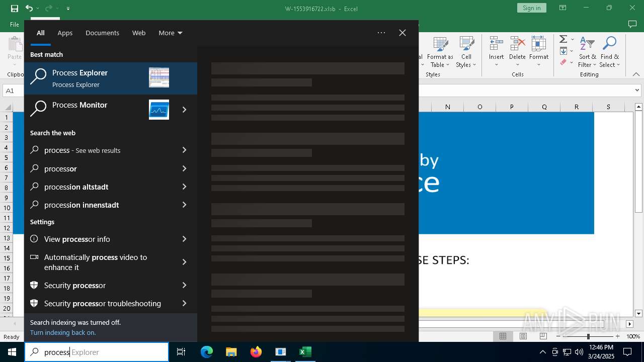Open Cell Styles gallery
This screenshot has width=644, height=362.
(466, 52)
